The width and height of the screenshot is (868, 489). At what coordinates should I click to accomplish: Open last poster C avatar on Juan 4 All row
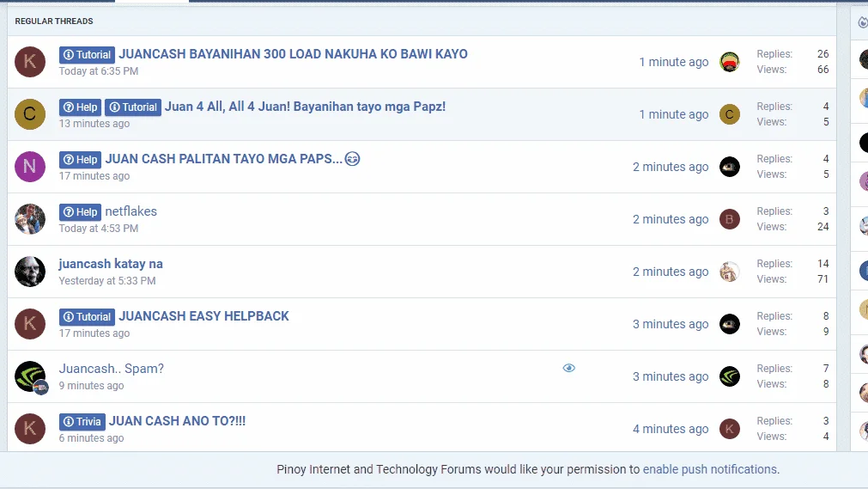pyautogui.click(x=730, y=114)
